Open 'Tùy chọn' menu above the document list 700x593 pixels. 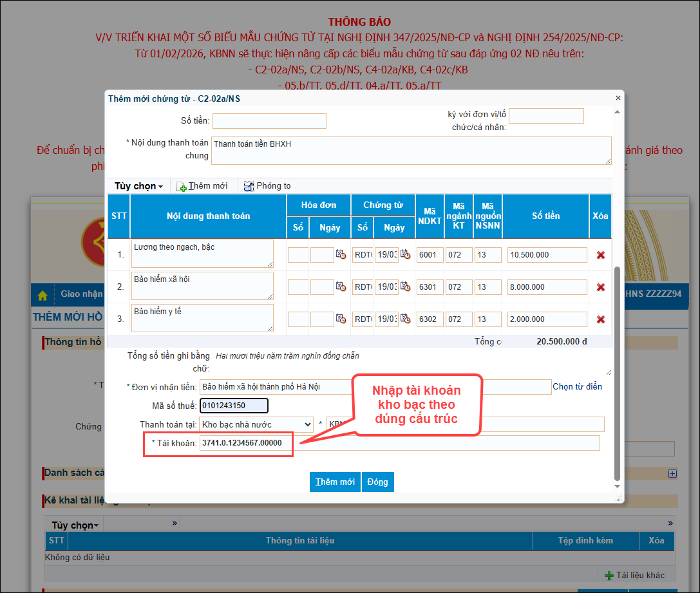(x=75, y=525)
